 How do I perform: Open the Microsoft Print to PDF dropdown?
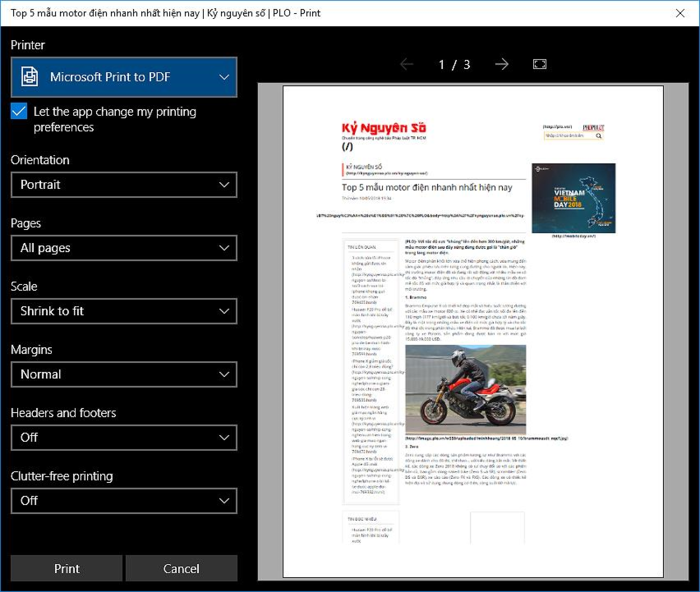pyautogui.click(x=124, y=77)
